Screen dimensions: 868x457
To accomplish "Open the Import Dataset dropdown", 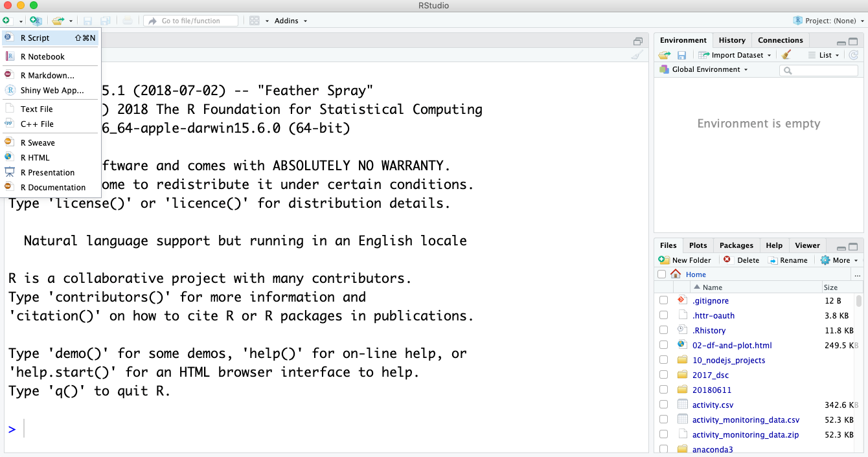I will pos(735,55).
